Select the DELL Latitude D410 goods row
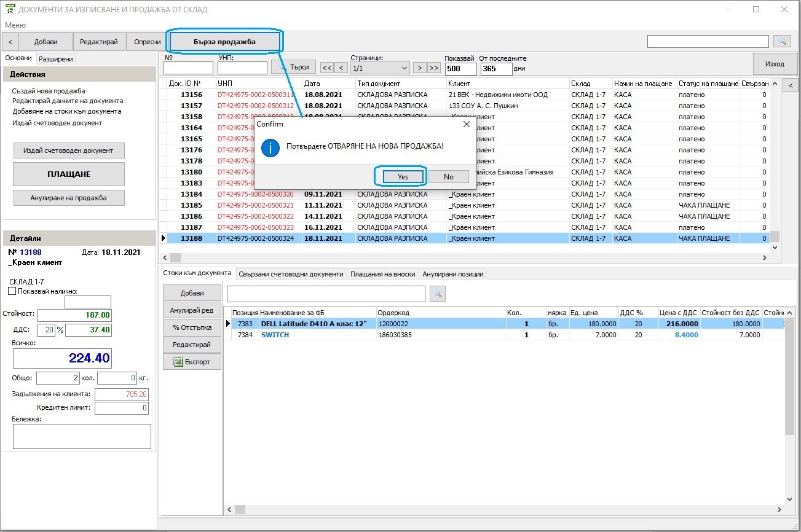801x532 pixels. tap(504, 324)
